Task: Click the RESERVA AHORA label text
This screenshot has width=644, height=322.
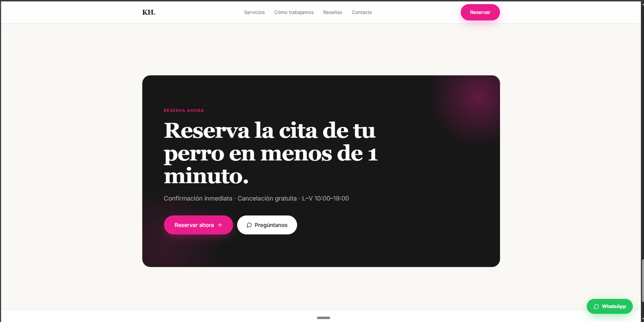Action: (184, 110)
